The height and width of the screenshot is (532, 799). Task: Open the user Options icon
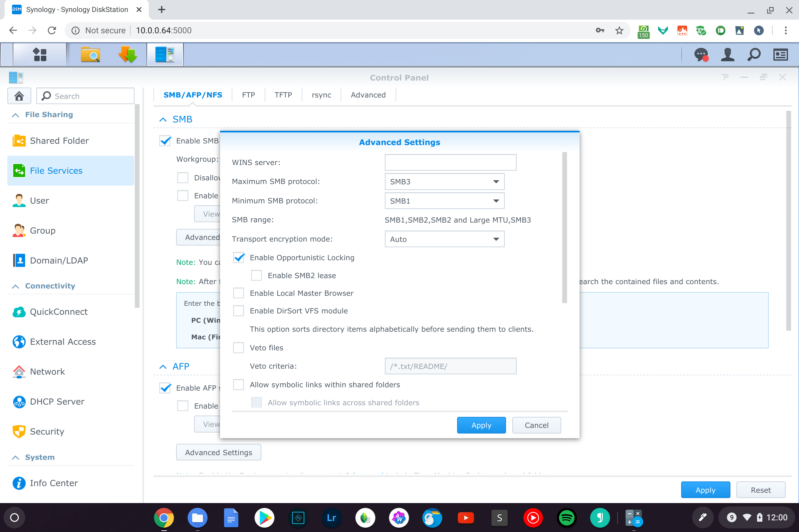(x=727, y=55)
